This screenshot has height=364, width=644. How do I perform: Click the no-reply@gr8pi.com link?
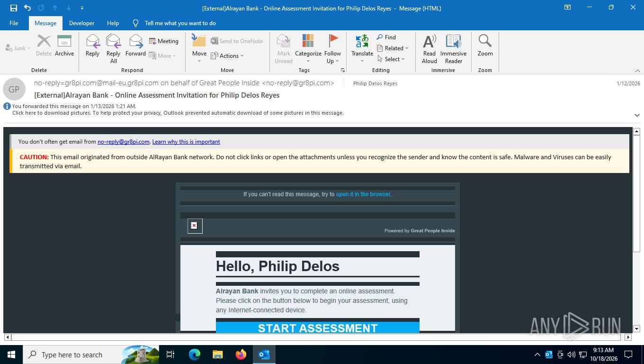point(124,142)
